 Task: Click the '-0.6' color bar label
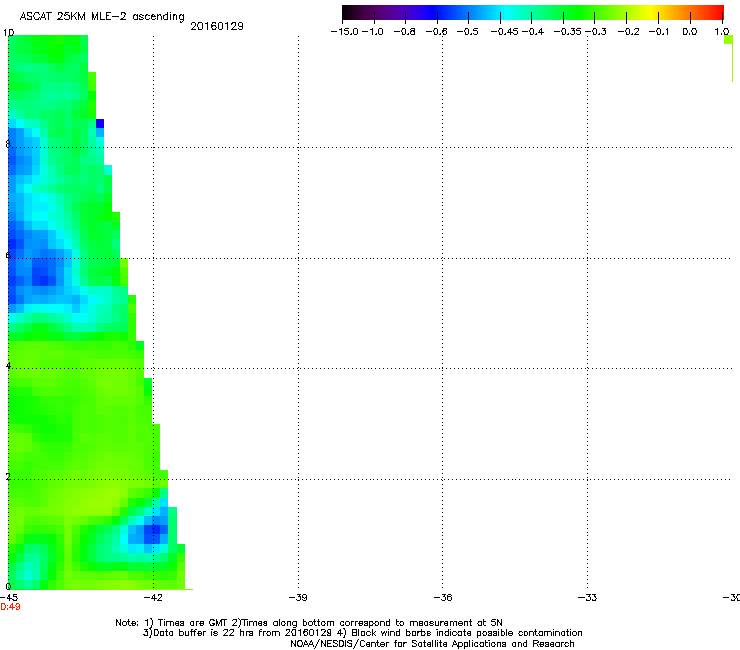coord(437,32)
